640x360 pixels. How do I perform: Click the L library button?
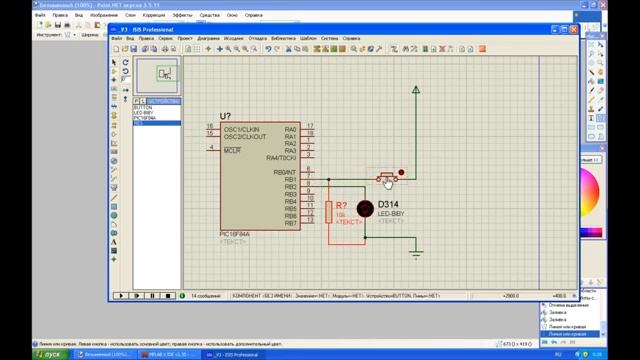(x=143, y=101)
